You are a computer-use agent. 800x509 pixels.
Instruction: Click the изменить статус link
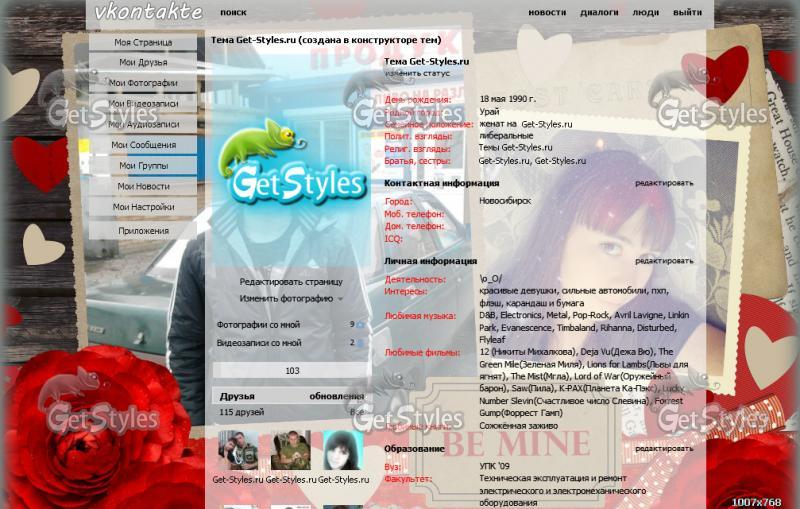click(418, 74)
